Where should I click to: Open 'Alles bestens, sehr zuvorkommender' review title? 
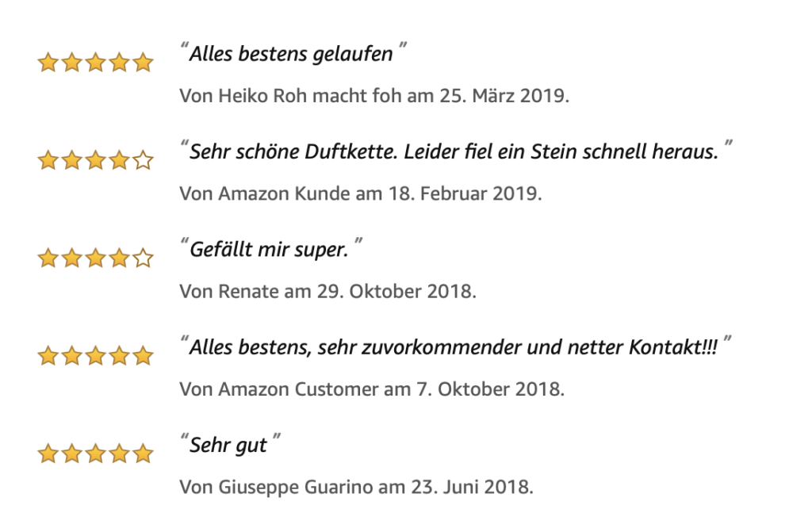pyautogui.click(x=454, y=347)
